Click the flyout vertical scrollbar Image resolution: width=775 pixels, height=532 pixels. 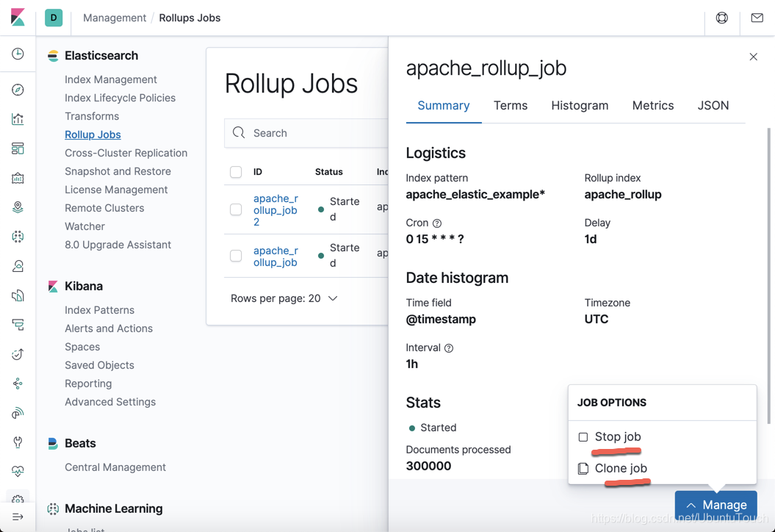pos(768,276)
